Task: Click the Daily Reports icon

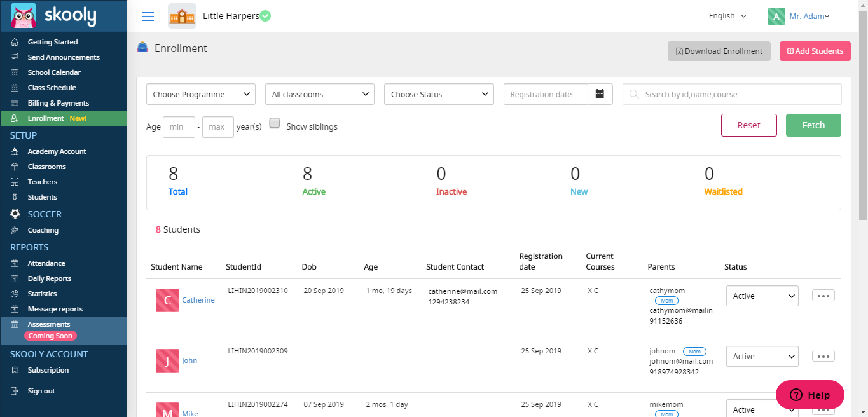Action: point(15,278)
